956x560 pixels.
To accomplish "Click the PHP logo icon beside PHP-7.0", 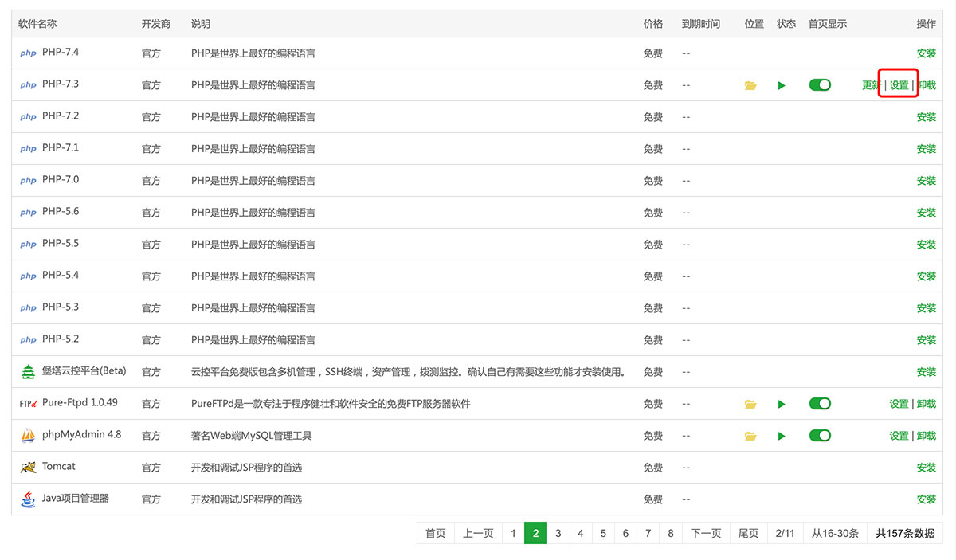I will point(28,181).
